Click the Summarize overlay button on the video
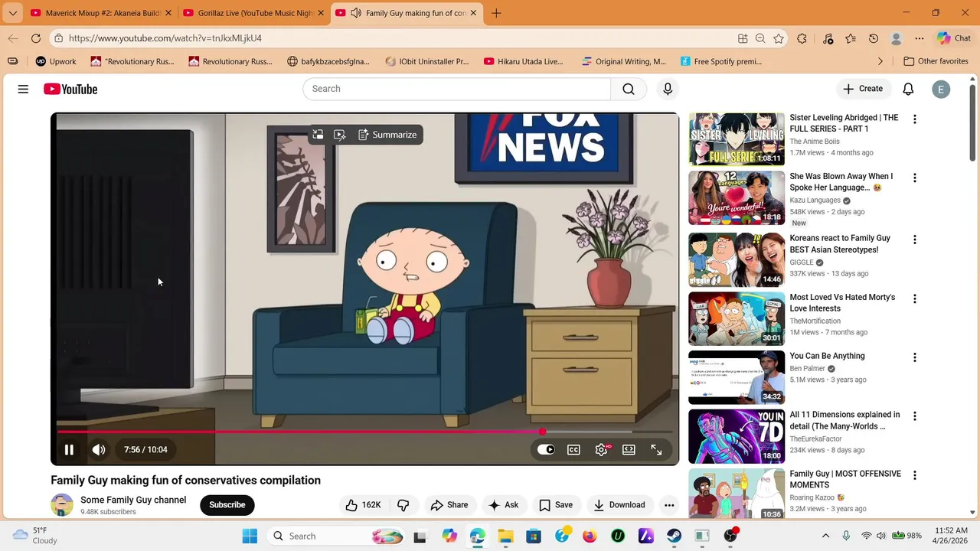This screenshot has height=551, width=980. click(387, 135)
